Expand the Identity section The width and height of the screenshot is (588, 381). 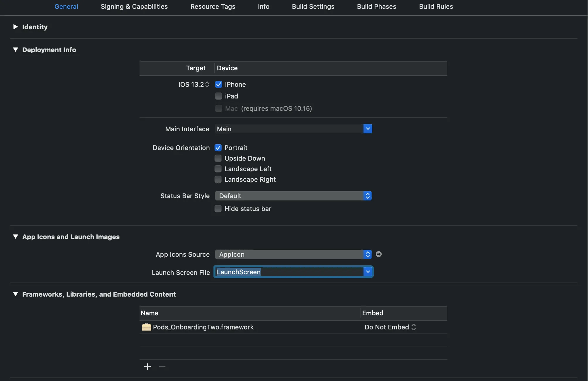click(16, 27)
